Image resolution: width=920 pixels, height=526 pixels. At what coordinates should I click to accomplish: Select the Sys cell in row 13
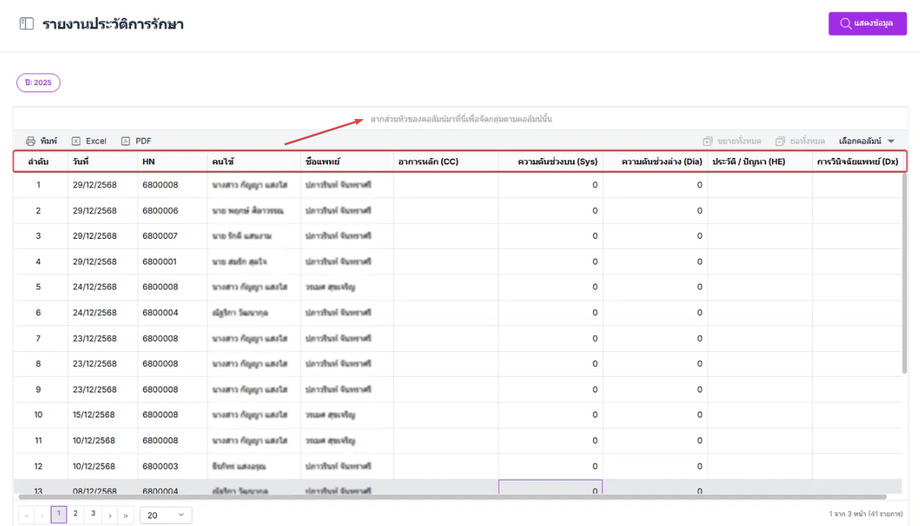pos(550,489)
